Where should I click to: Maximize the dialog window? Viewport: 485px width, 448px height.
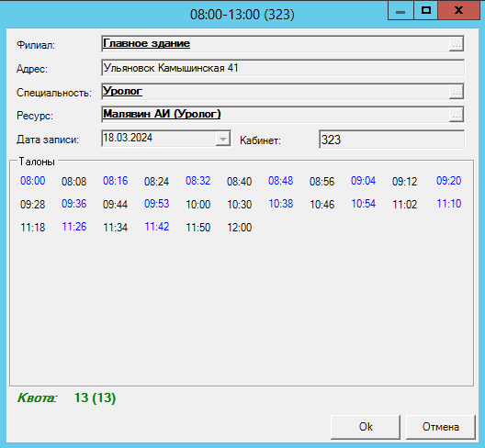pyautogui.click(x=426, y=10)
